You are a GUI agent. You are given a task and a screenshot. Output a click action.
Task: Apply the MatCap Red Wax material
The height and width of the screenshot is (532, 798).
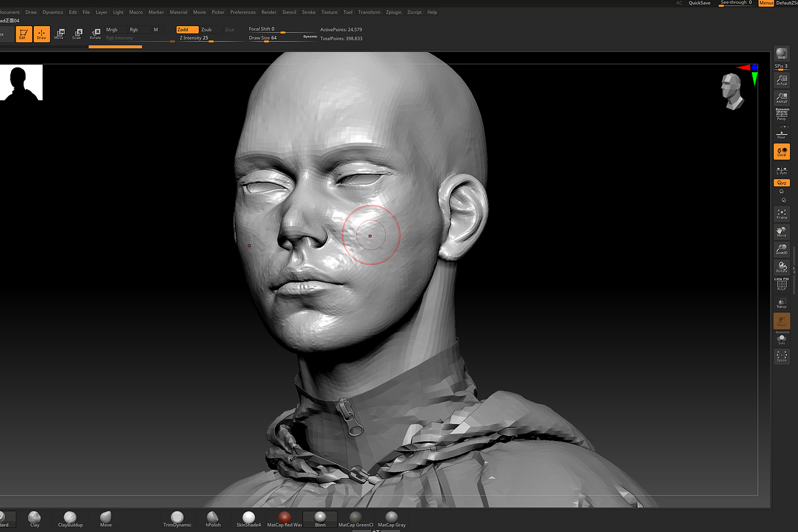click(x=284, y=520)
